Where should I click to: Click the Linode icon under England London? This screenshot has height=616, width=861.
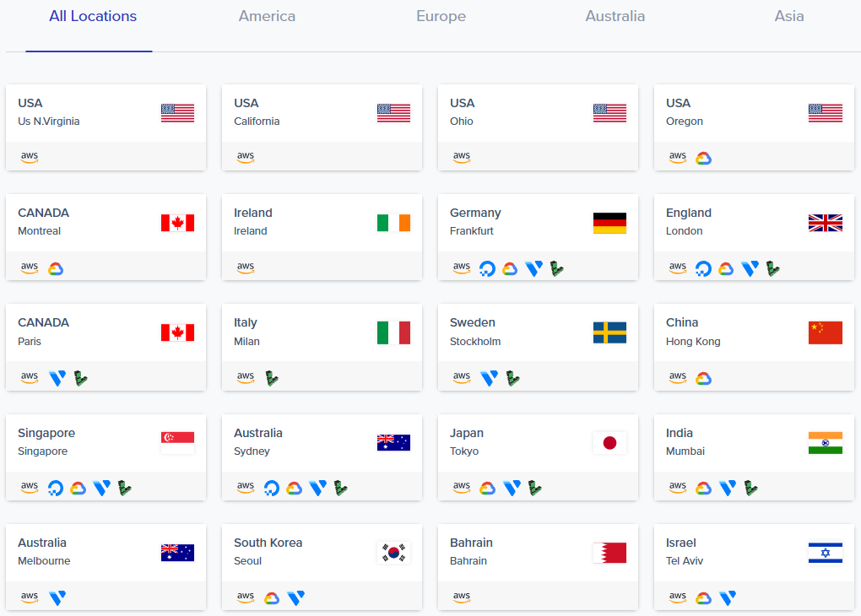772,269
